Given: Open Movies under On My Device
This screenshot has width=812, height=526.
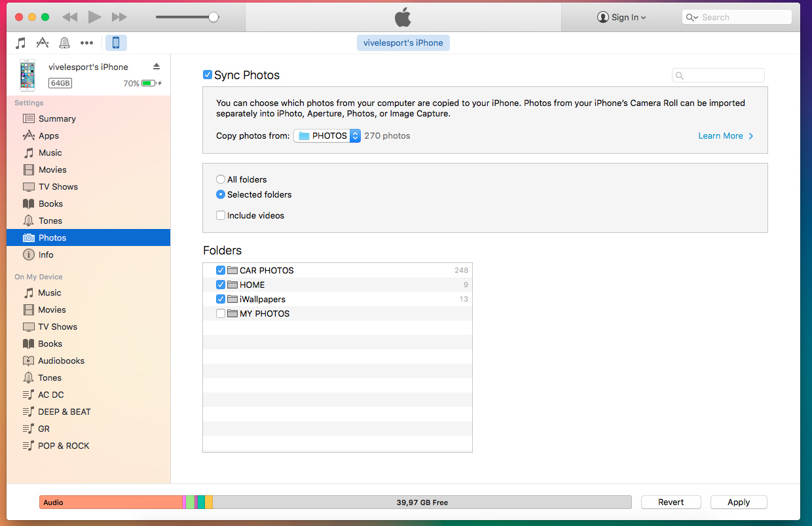Looking at the screenshot, I should pyautogui.click(x=88, y=309).
